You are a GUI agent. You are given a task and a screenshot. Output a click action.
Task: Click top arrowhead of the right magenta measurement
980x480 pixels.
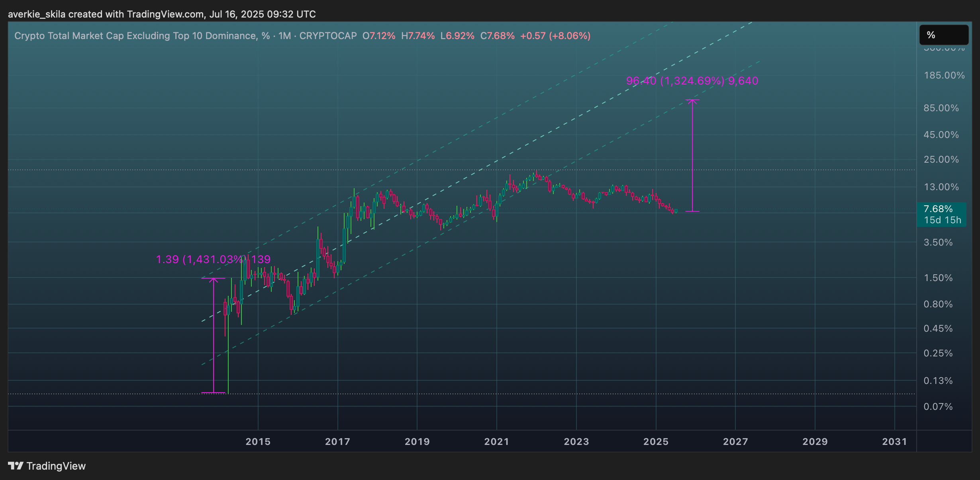[x=692, y=102]
